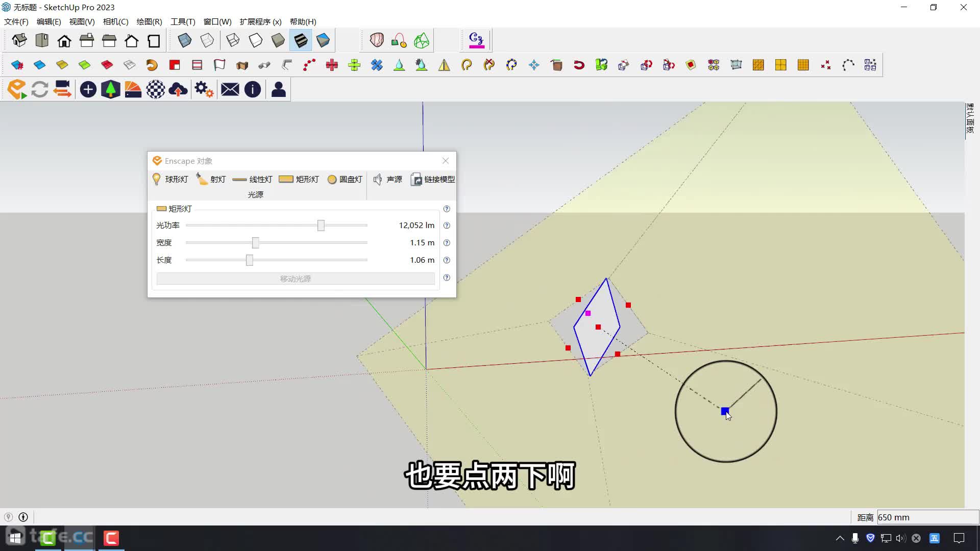
Task: Click the dotted arc tool icon
Action: click(x=848, y=65)
